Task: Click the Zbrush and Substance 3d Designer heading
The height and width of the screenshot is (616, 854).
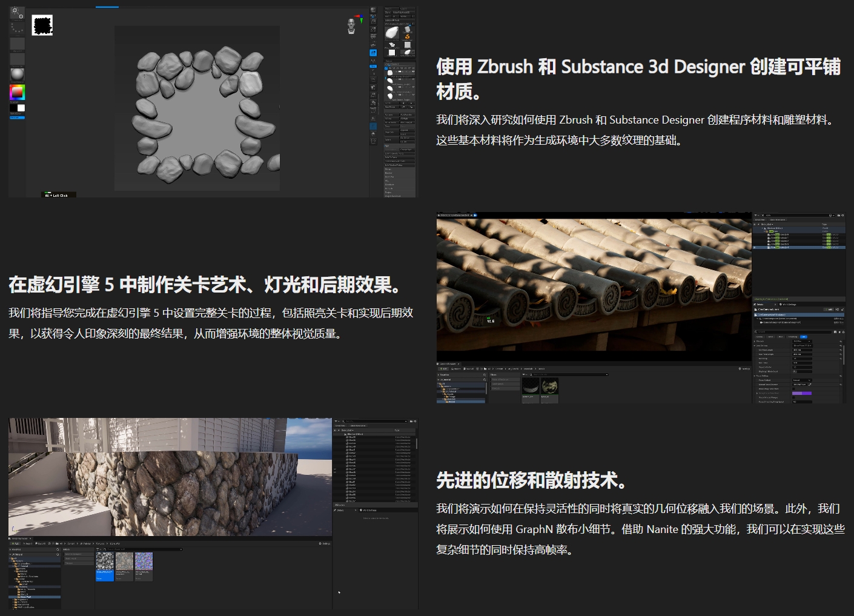Action: (638, 79)
